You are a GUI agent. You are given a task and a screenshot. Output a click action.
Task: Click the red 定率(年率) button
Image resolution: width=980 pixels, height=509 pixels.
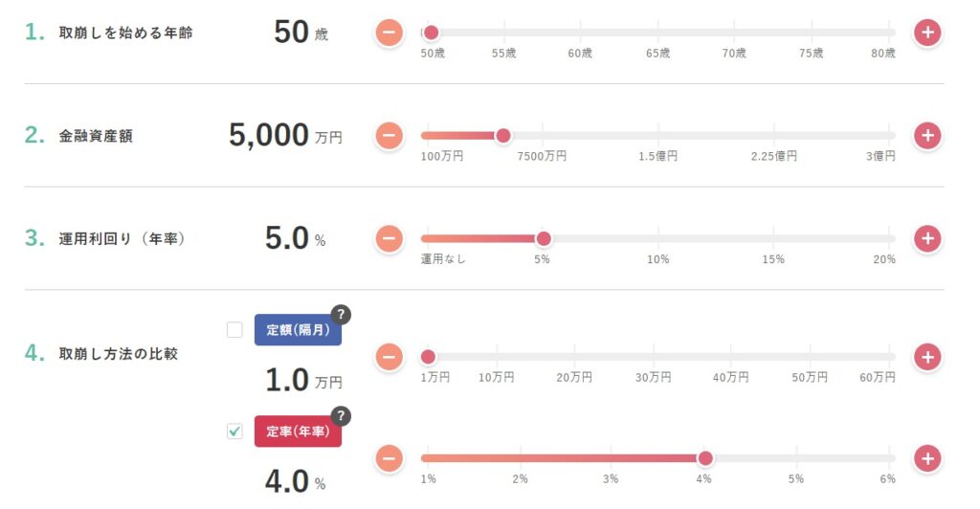pos(298,432)
